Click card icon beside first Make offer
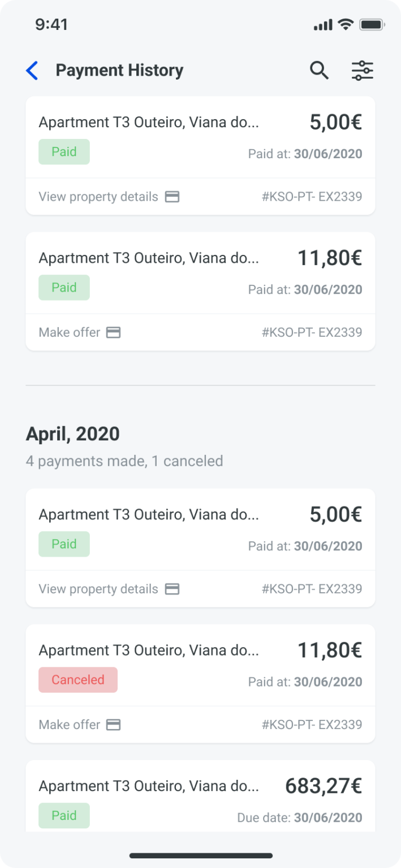Image resolution: width=401 pixels, height=868 pixels. pos(114,332)
